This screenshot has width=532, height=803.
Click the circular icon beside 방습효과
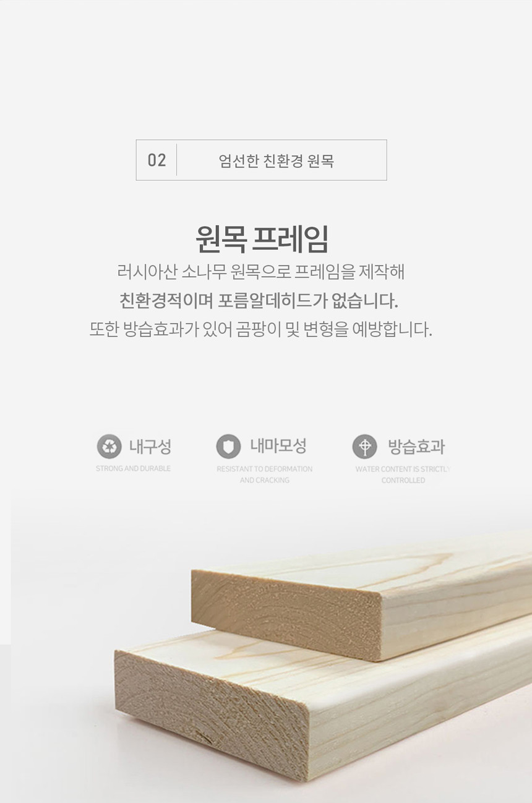tap(364, 446)
